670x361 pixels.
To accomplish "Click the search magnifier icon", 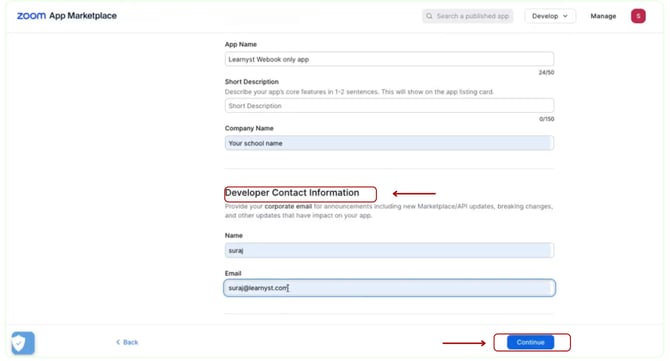I will click(x=429, y=16).
